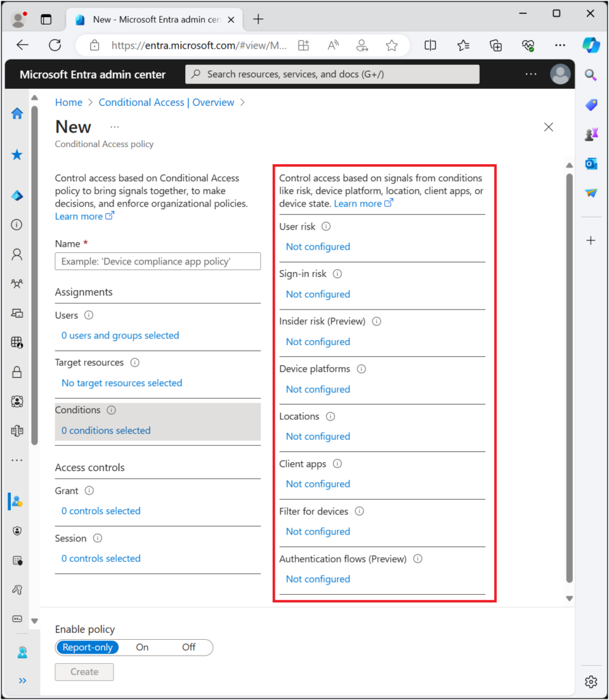
Task: Expand the collapsed left navigation with the chevron
Action: point(23,680)
